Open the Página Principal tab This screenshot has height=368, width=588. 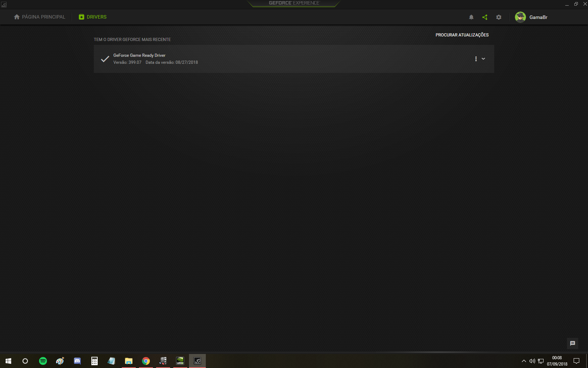click(40, 17)
